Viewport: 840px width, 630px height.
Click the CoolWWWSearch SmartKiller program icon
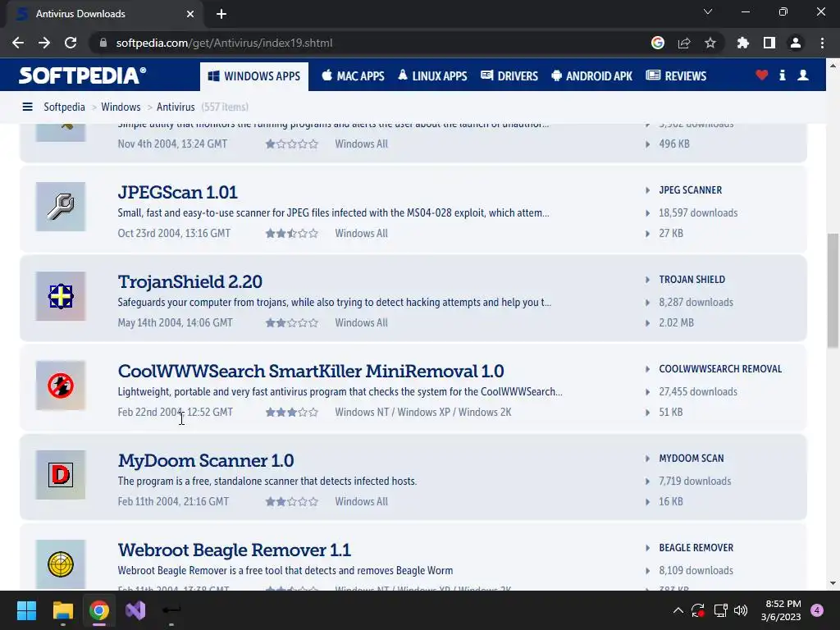coord(61,386)
